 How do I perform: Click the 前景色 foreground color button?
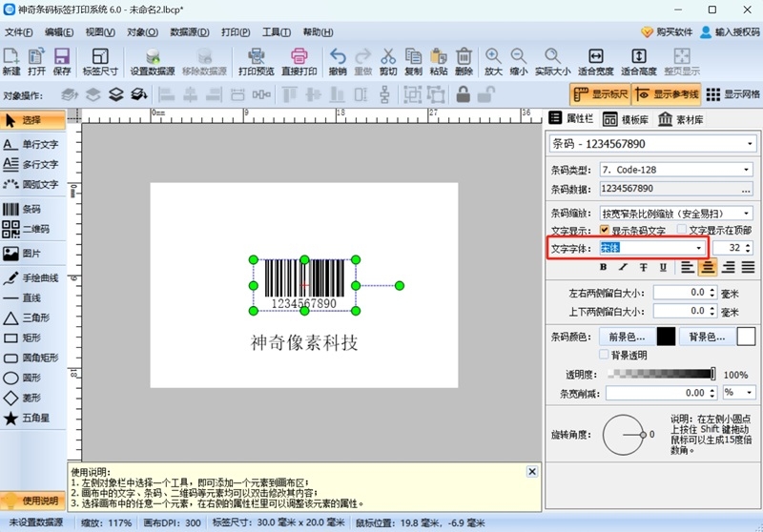[626, 337]
